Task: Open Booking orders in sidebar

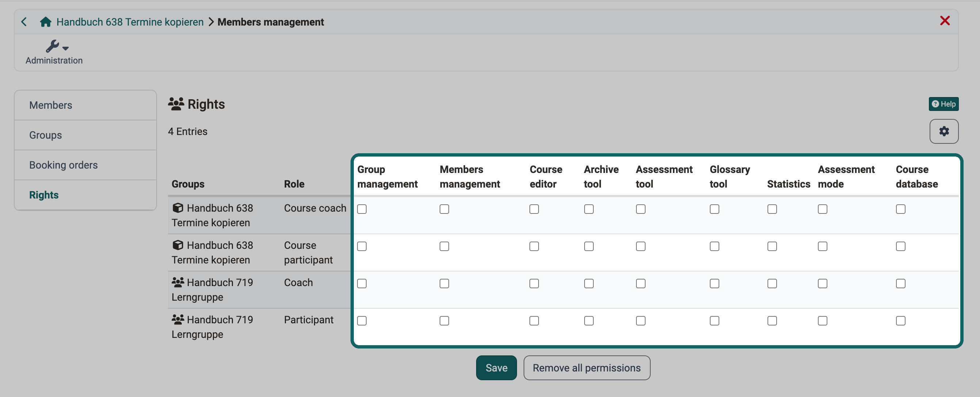Action: pos(85,165)
